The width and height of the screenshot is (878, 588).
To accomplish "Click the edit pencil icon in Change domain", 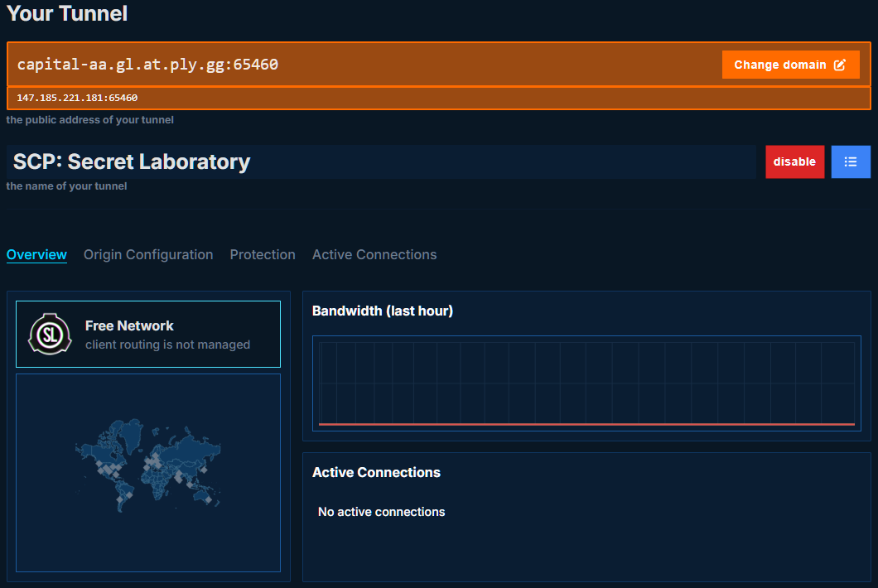I will (839, 65).
